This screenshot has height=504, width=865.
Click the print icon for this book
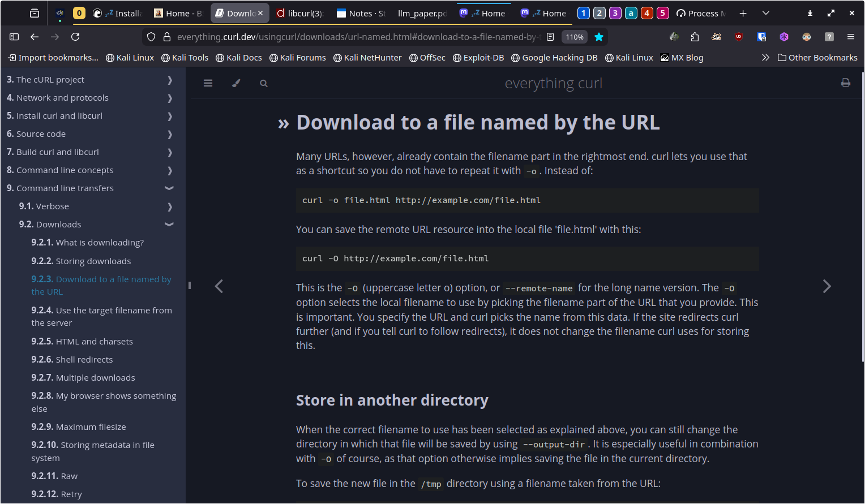click(x=845, y=83)
